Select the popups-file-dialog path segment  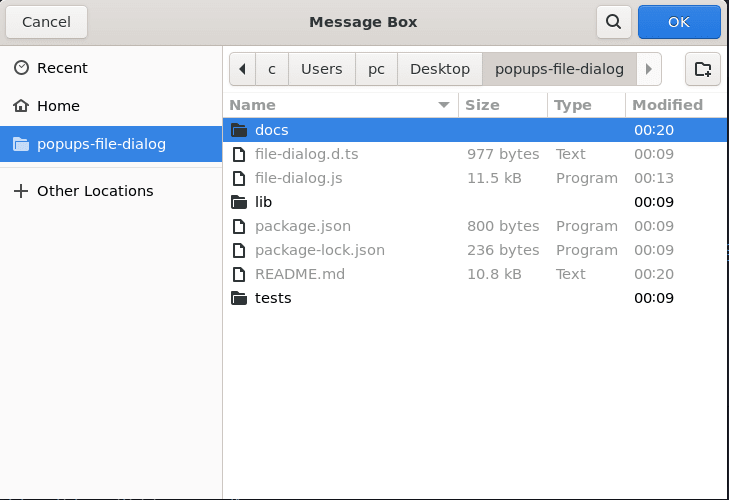[559, 69]
